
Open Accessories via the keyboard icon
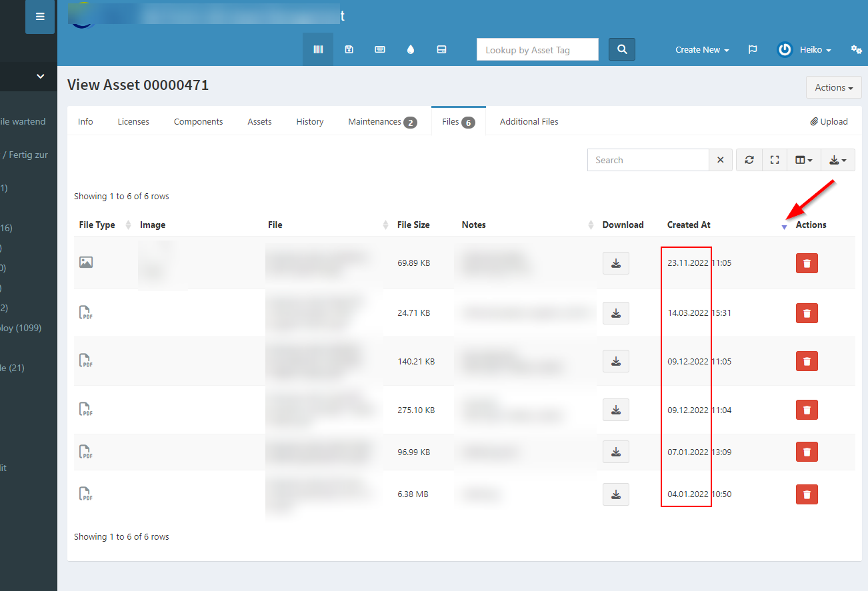tap(380, 49)
